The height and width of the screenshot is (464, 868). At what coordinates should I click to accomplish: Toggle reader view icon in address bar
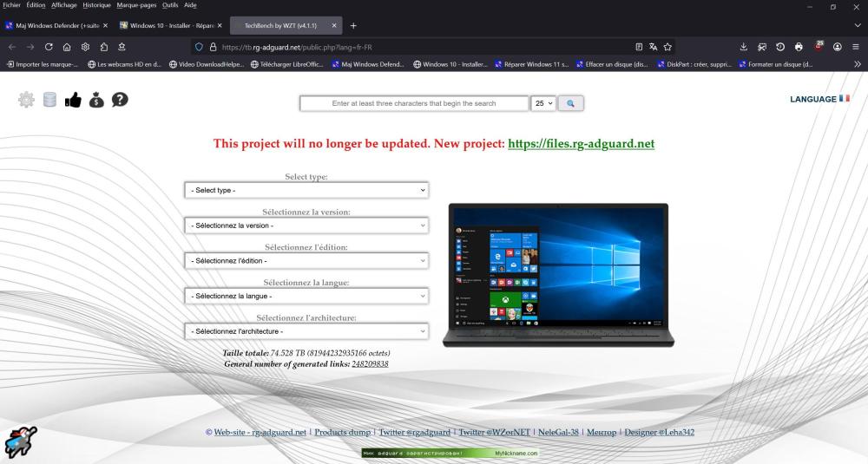coord(639,47)
